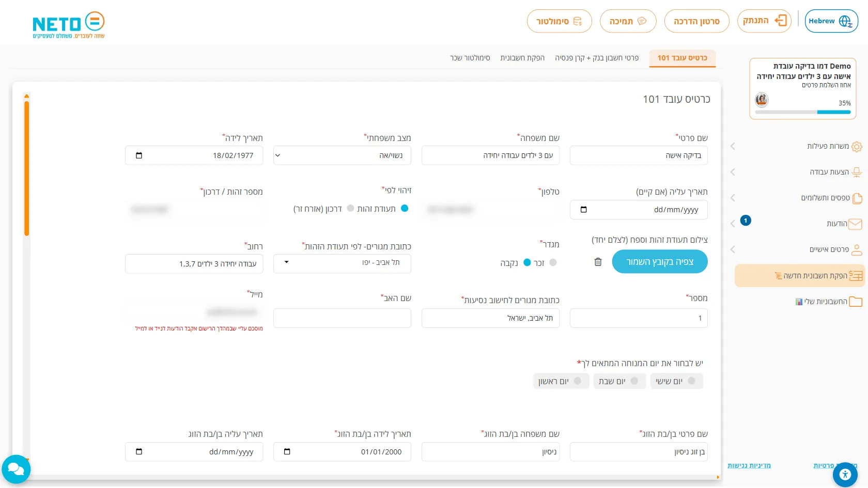Open the פרטי חשבון בנק + קרן פנסיה tab

[x=597, y=58]
